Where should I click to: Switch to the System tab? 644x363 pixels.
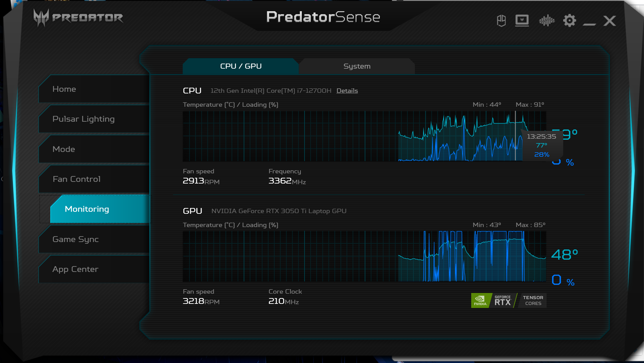[357, 66]
